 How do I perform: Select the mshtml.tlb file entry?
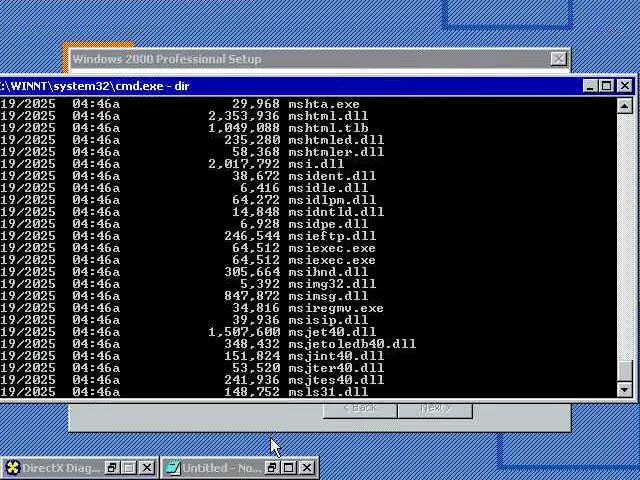pyautogui.click(x=328, y=128)
